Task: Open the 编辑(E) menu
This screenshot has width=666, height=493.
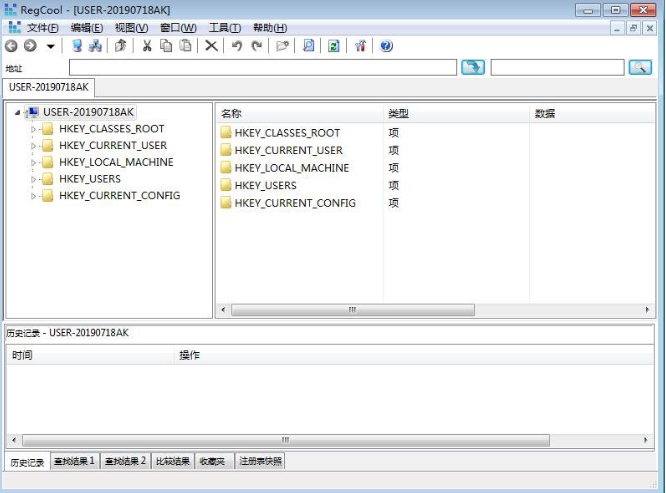Action: pos(87,28)
